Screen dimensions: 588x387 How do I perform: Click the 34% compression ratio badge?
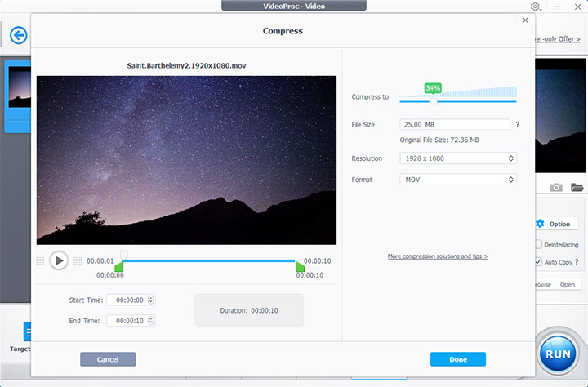[433, 88]
